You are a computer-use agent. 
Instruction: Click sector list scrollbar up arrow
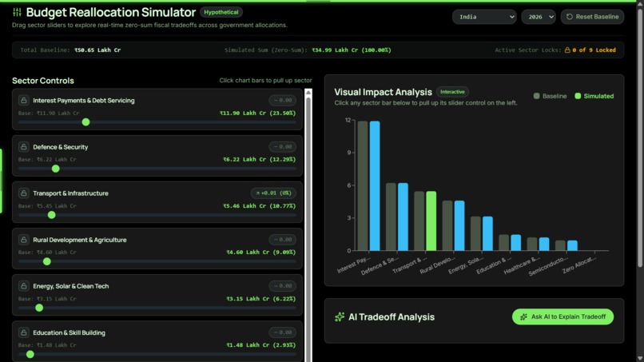coord(308,92)
